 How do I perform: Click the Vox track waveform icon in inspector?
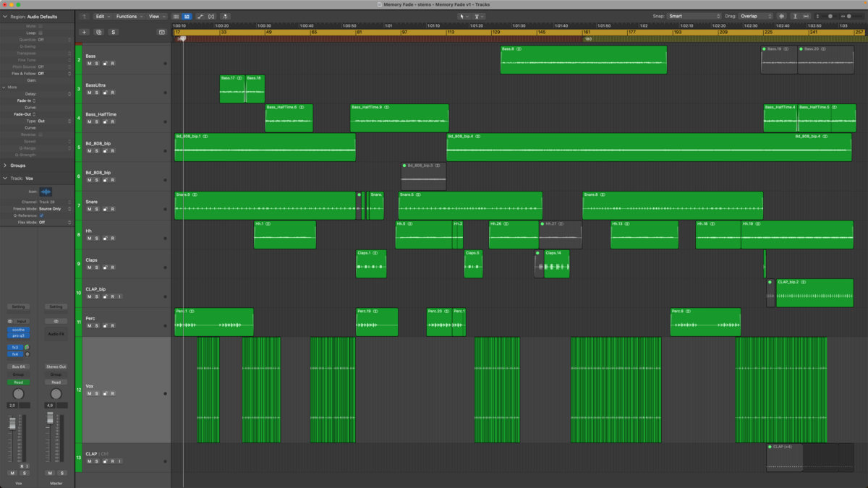[46, 192]
